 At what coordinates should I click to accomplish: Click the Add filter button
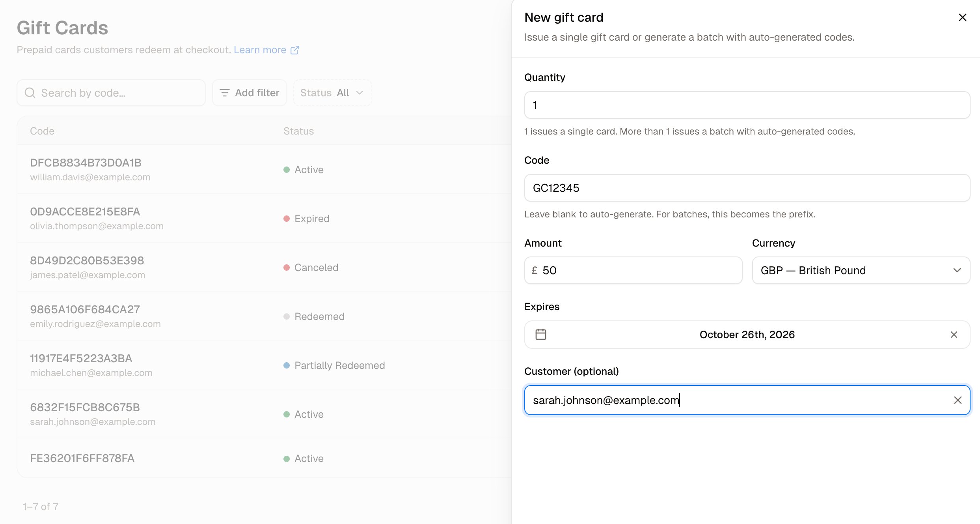click(250, 93)
